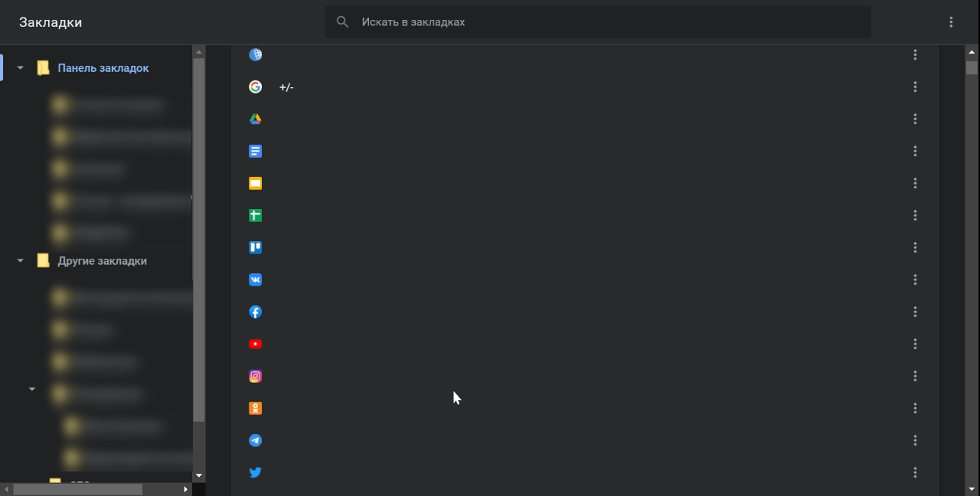Click the Другие закладки folder icon
This screenshot has width=980, height=496.
pos(44,261)
